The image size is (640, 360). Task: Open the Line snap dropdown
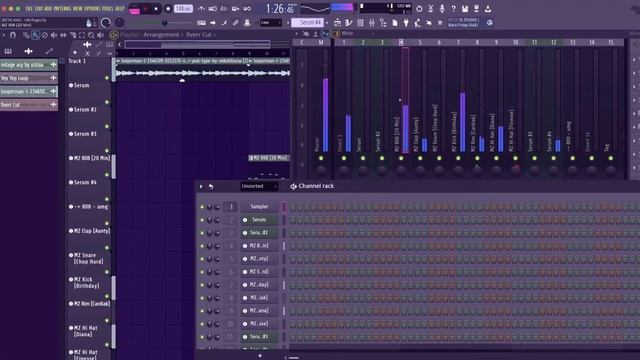(271, 23)
